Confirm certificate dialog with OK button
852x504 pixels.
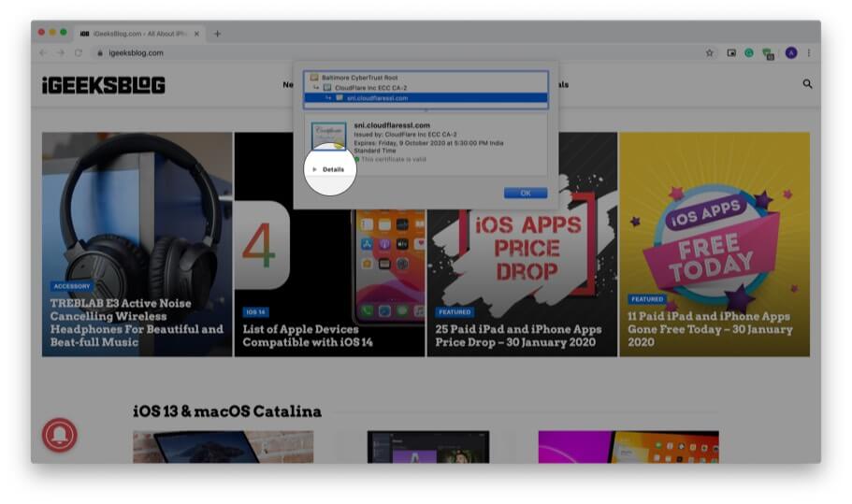point(525,193)
